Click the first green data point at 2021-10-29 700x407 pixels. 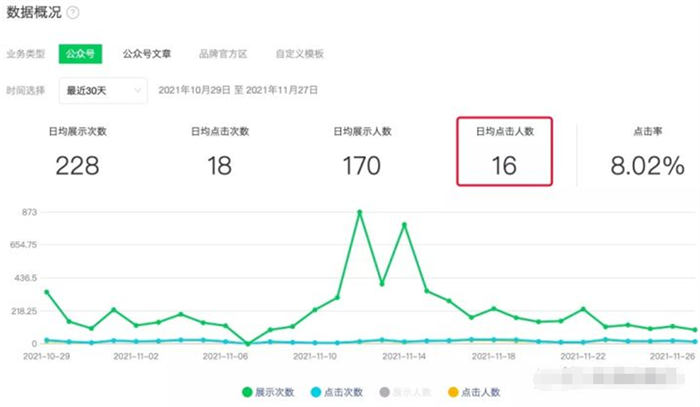(x=47, y=292)
